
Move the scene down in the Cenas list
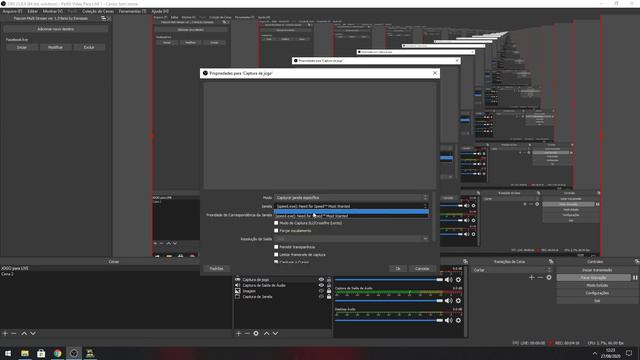33,333
